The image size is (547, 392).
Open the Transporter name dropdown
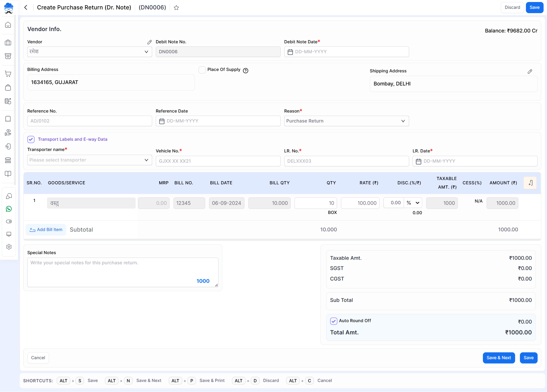(x=90, y=160)
